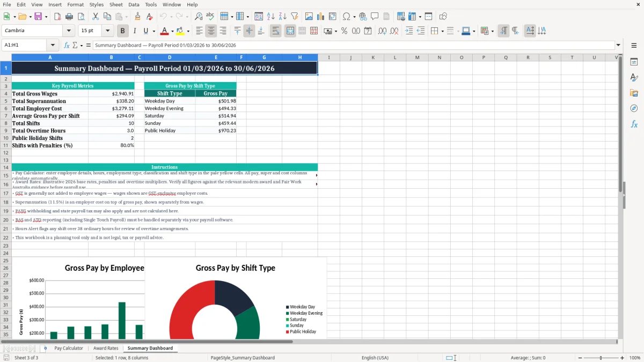The width and height of the screenshot is (644, 362).
Task: Open Function Wizard fx icon
Action: coord(67,46)
